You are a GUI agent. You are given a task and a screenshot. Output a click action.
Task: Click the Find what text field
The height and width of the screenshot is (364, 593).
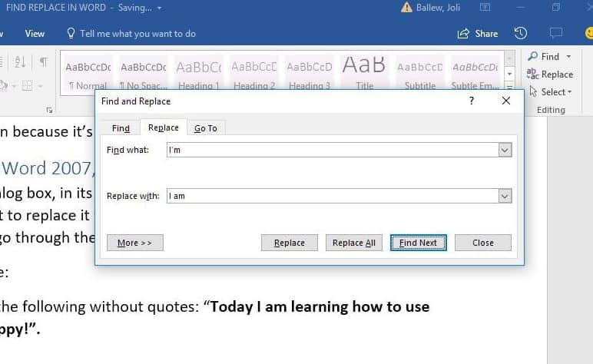click(333, 150)
